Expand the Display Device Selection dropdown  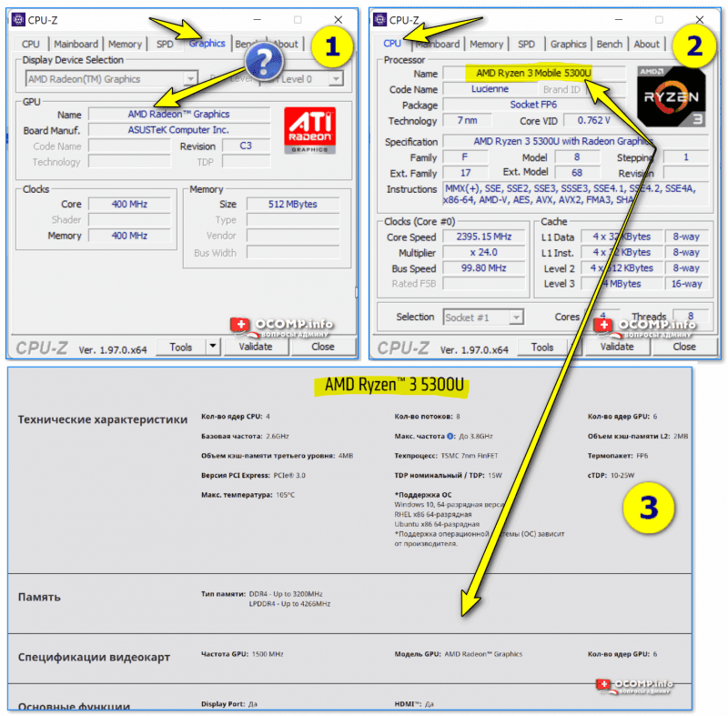coord(190,79)
